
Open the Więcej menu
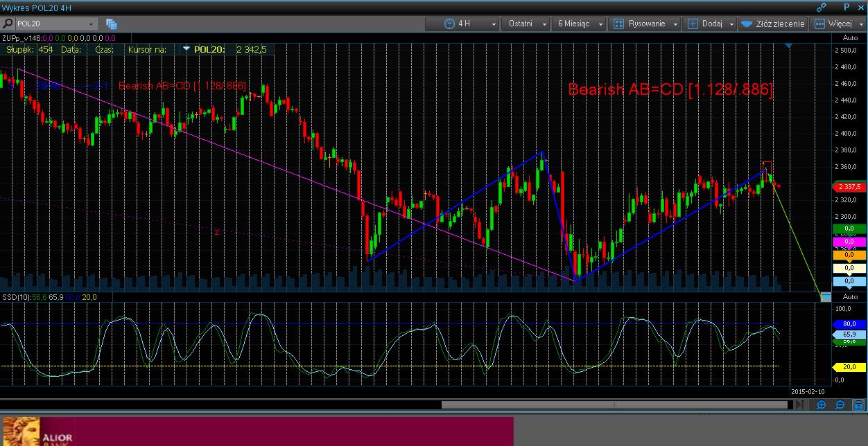[838, 24]
